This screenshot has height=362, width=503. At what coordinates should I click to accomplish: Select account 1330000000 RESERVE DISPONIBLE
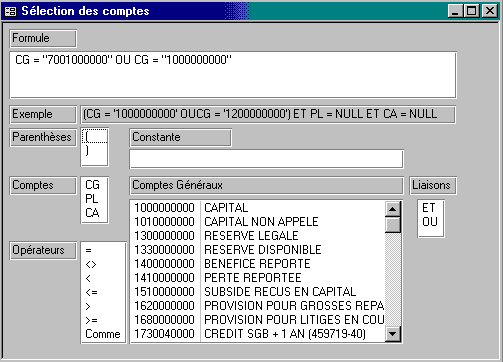click(258, 250)
